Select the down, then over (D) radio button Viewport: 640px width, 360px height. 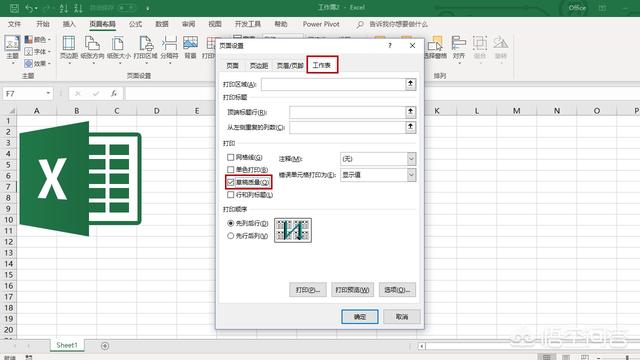click(x=231, y=223)
